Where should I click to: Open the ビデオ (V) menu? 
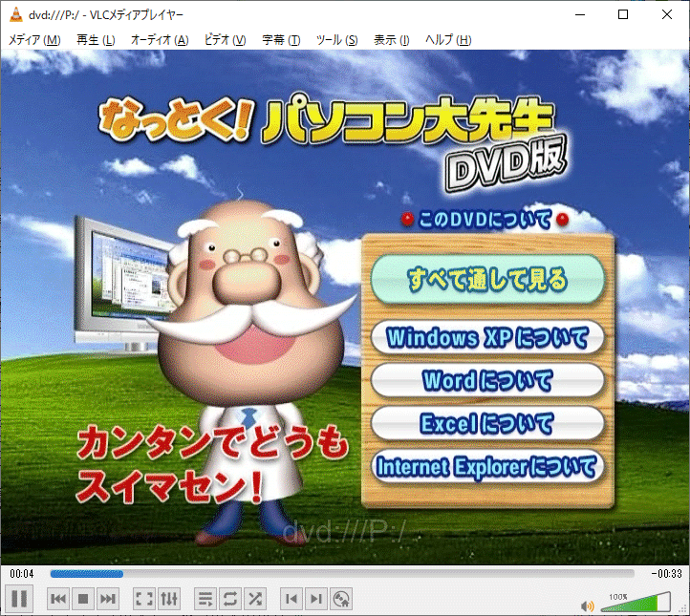(225, 40)
